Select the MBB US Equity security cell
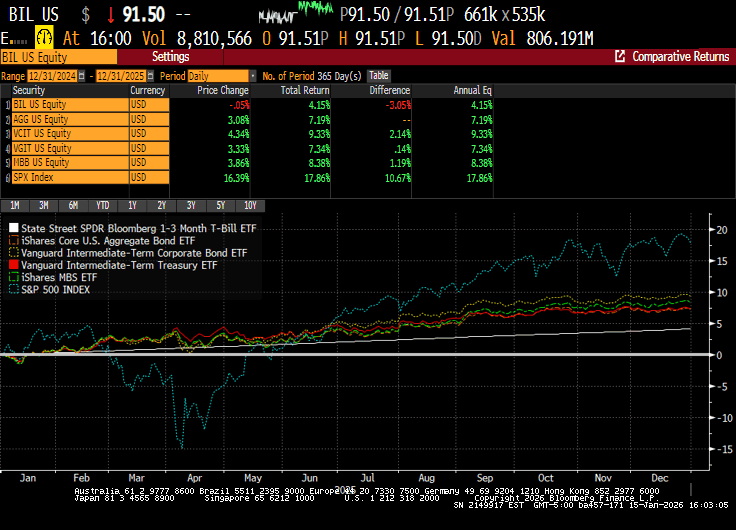Image resolution: width=736 pixels, height=530 pixels. tap(70, 163)
